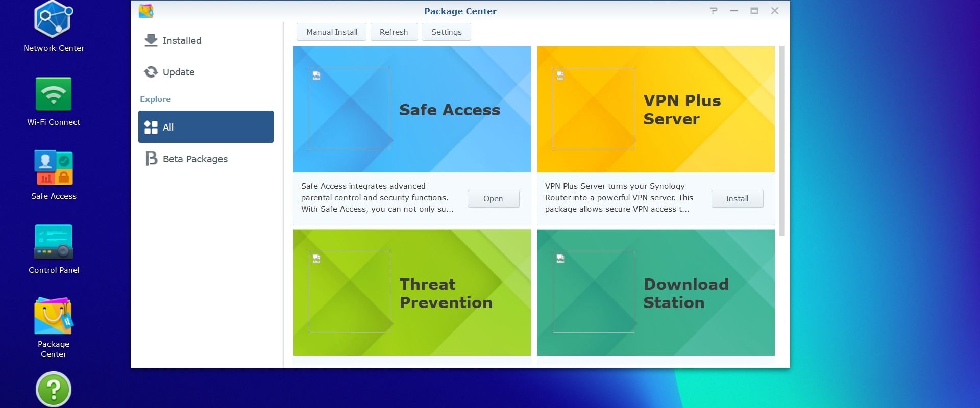
Task: Click the All grid icon in sidebar
Action: pyautogui.click(x=151, y=127)
